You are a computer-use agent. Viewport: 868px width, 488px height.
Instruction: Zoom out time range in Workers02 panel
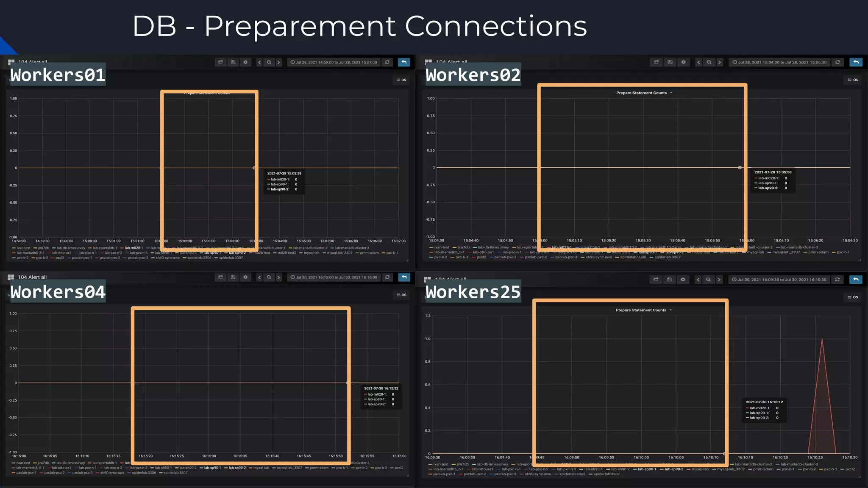pyautogui.click(x=709, y=62)
